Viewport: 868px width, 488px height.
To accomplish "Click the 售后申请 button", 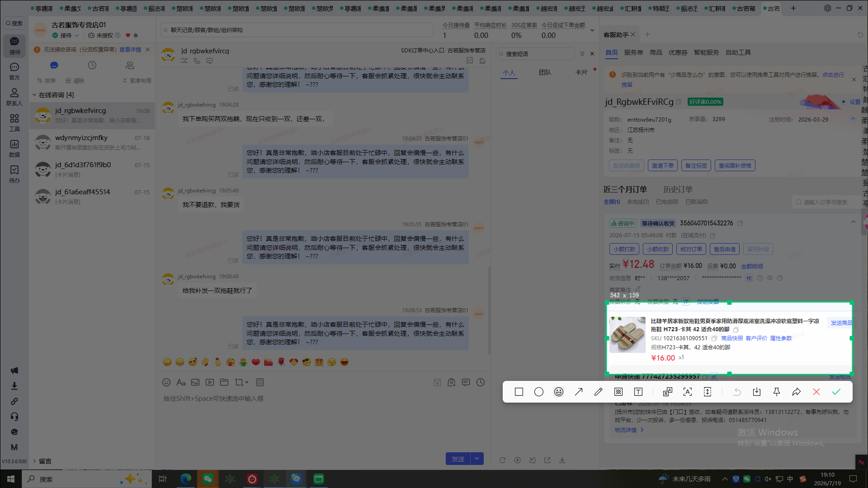I will [725, 249].
